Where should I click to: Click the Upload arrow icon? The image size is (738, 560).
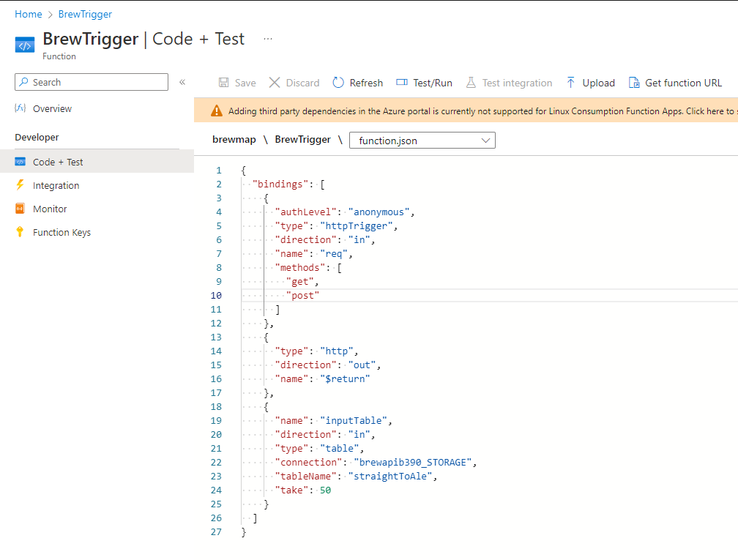[570, 83]
